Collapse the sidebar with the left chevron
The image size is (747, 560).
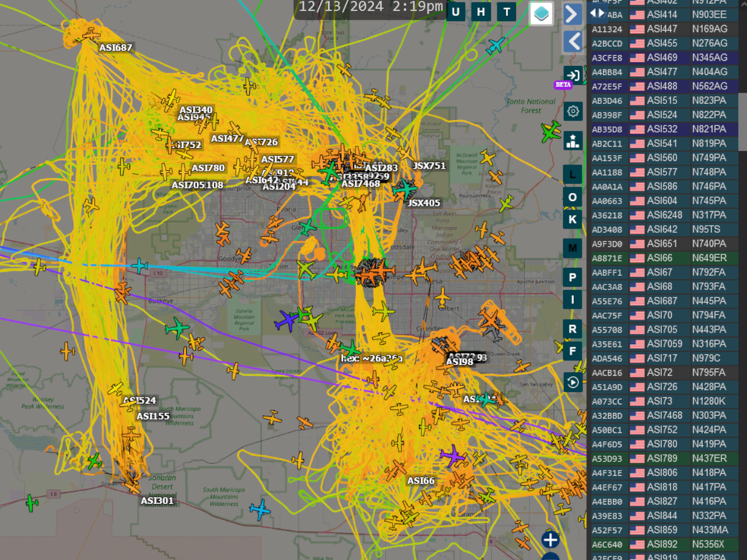tap(573, 41)
